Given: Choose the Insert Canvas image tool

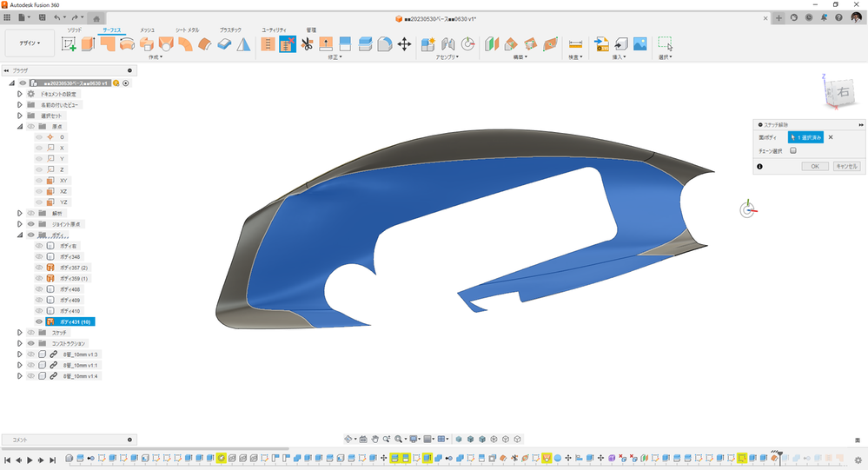Looking at the screenshot, I should [640, 44].
